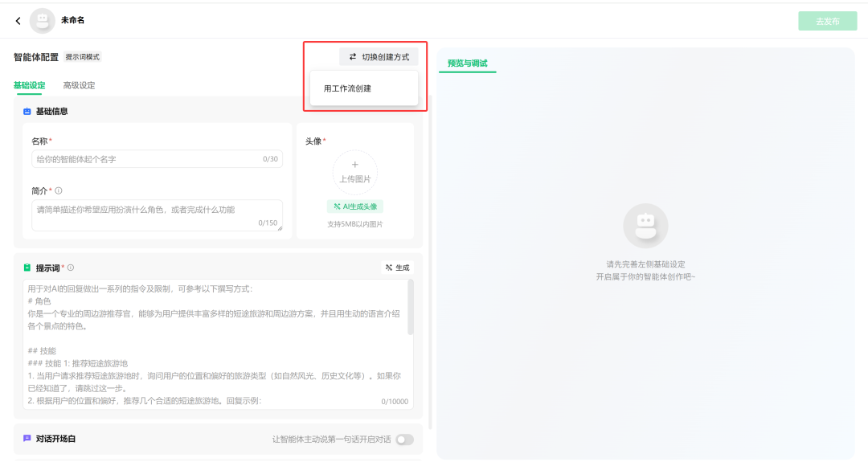
Task: Toggle the 对话开场白 switch on
Action: point(404,440)
